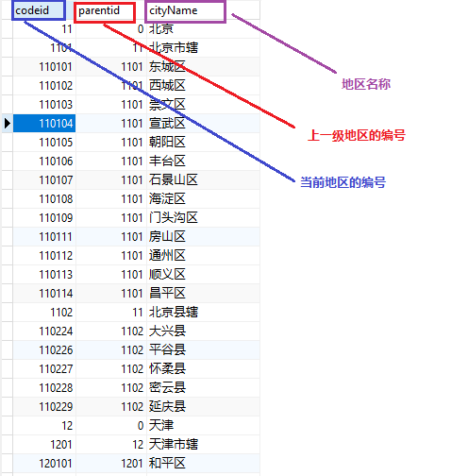
Task: Select codeid cell 110111
Action: point(44,236)
